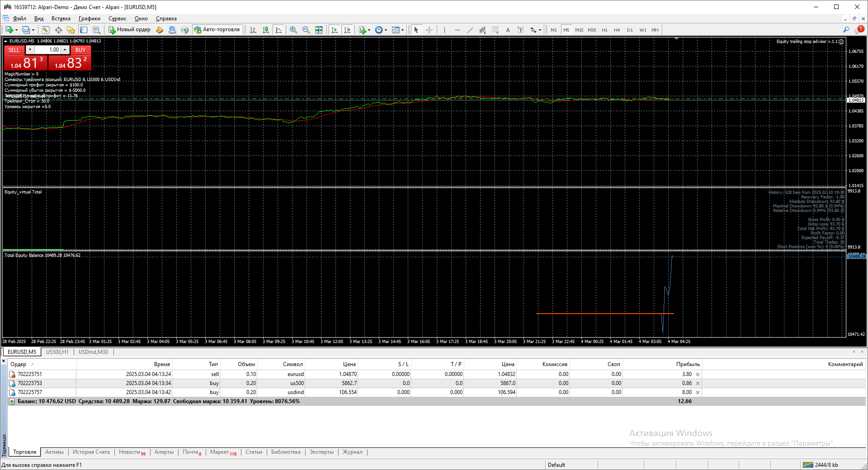
Task: Toggle candlestick chart display mode
Action: [x=266, y=30]
